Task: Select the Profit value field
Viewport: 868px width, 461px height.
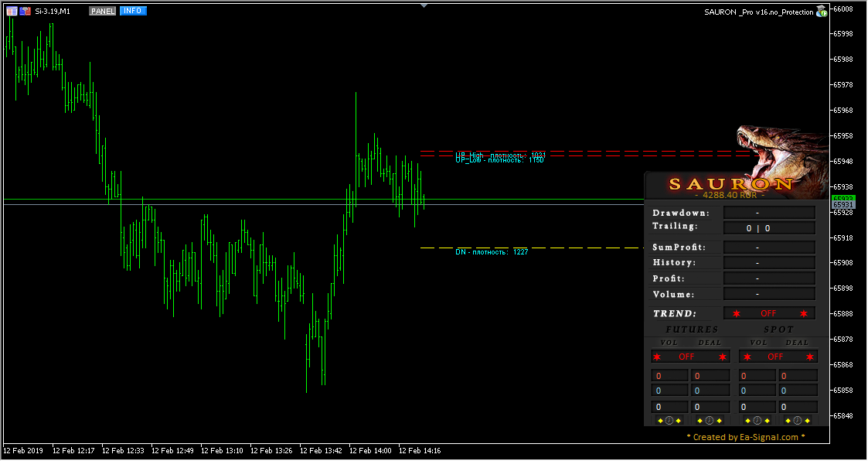Action: point(770,278)
